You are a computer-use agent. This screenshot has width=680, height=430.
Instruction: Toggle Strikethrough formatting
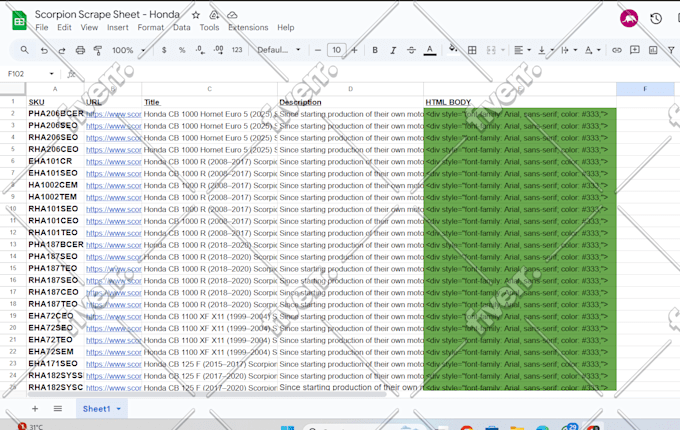point(411,50)
